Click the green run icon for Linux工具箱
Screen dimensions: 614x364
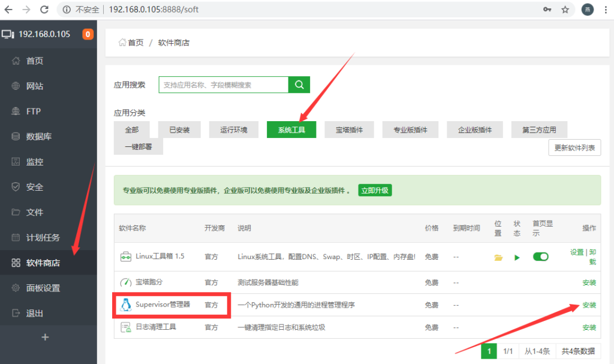pyautogui.click(x=517, y=257)
